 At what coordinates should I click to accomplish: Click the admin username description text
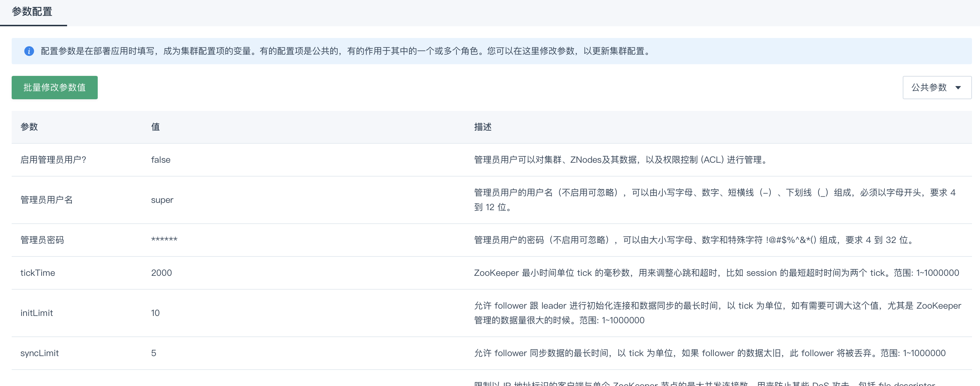pos(715,200)
